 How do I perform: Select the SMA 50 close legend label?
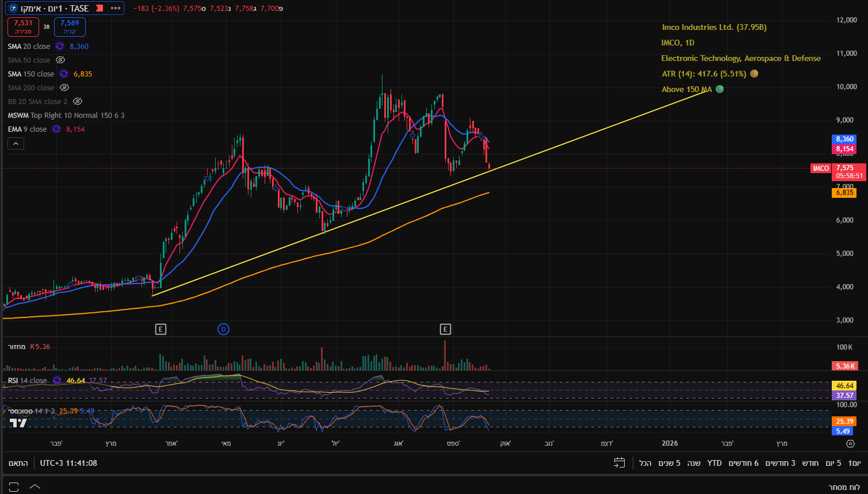(x=29, y=60)
